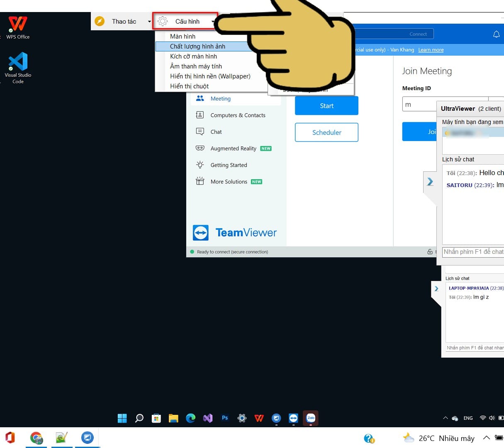Collapse the UltraViewer chat panel arrow
Viewport: 504px width, 448px height.
pos(430,182)
